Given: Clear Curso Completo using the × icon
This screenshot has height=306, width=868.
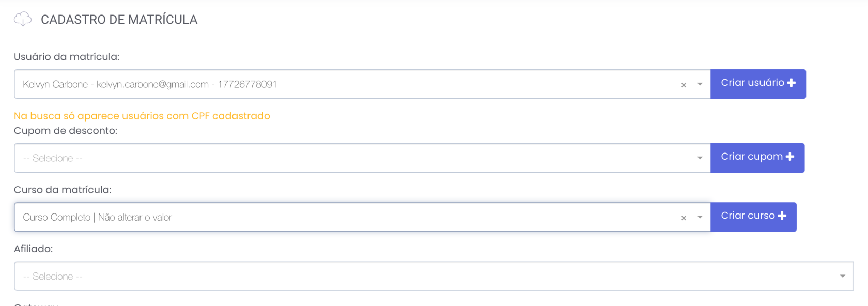Looking at the screenshot, I should 684,218.
